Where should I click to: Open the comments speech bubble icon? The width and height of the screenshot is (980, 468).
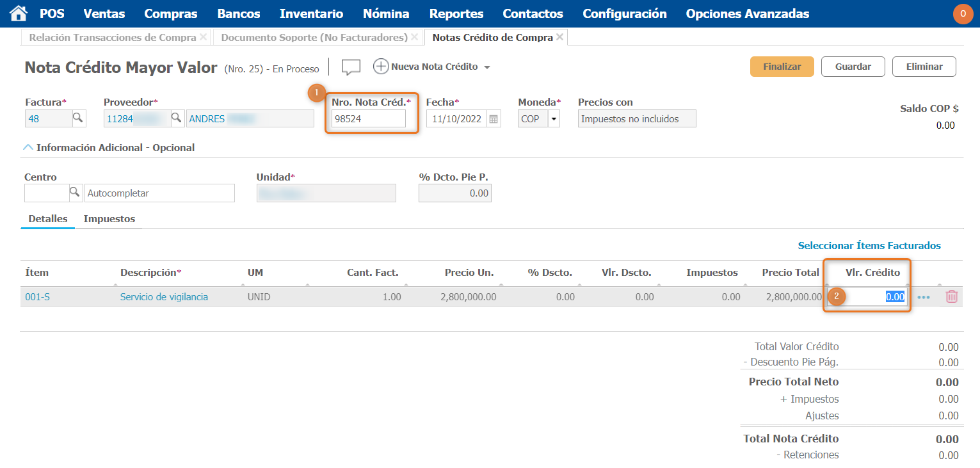351,67
